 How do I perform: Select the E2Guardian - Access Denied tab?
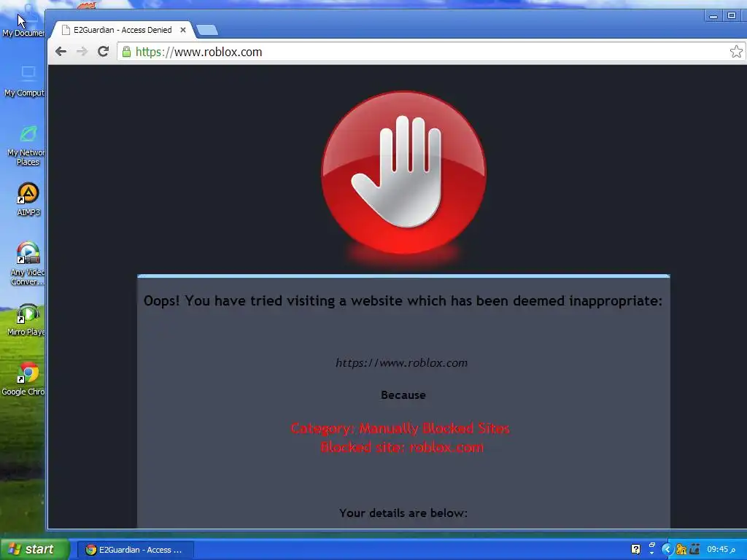coord(123,29)
